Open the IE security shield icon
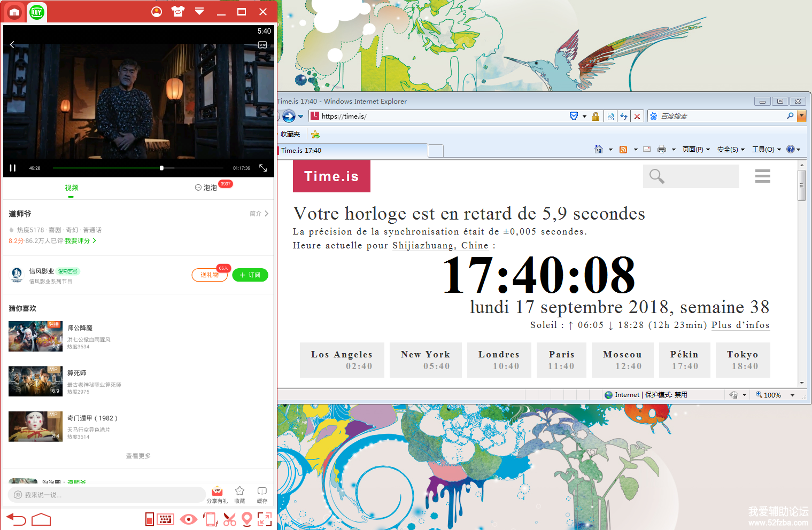The width and height of the screenshot is (812, 530). click(x=574, y=116)
